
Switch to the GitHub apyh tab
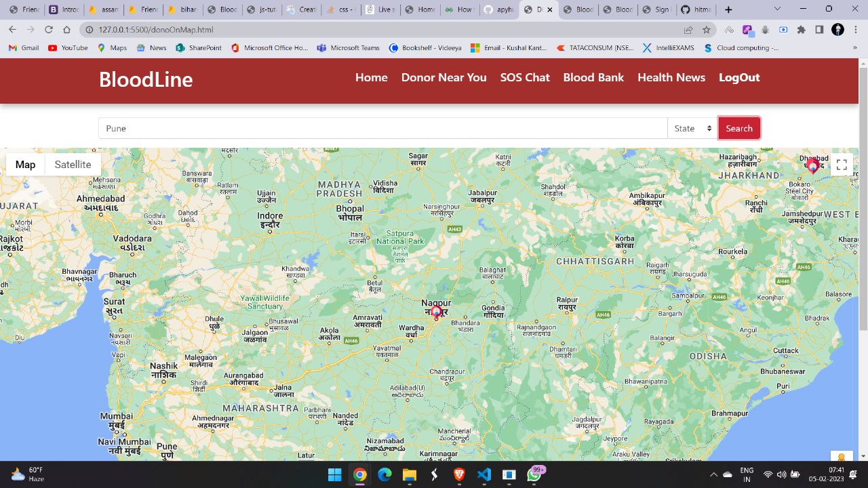(x=498, y=9)
